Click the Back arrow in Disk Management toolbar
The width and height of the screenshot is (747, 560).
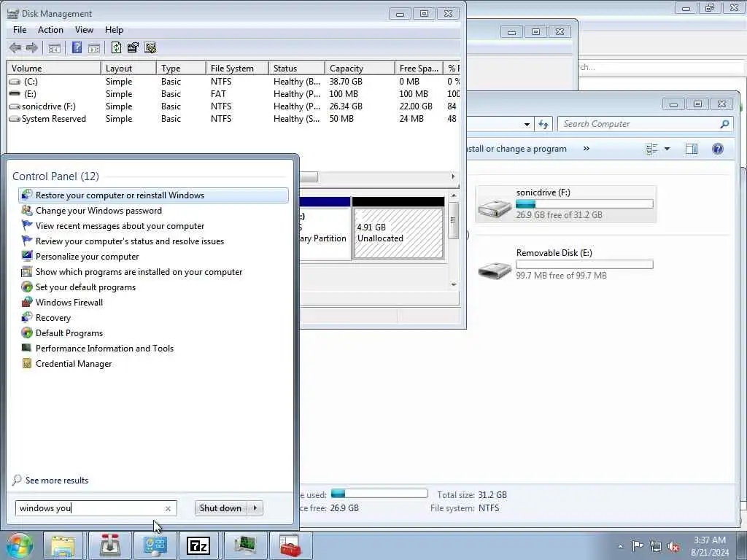[15, 47]
